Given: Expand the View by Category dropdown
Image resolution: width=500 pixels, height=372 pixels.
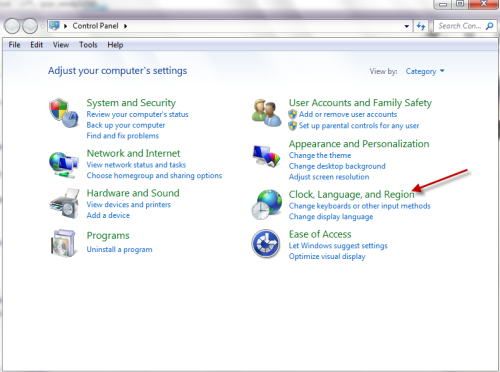Looking at the screenshot, I should [x=425, y=71].
